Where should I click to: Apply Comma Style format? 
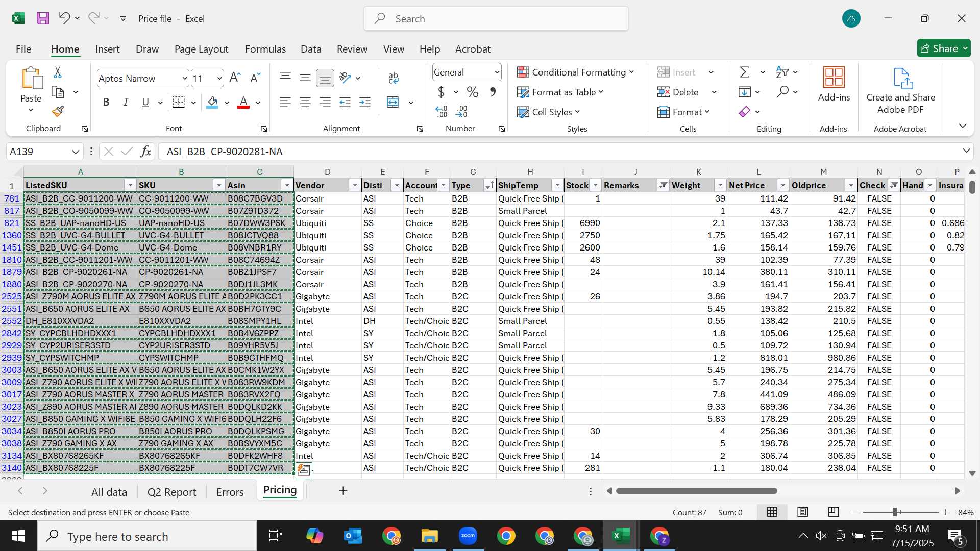(x=493, y=92)
